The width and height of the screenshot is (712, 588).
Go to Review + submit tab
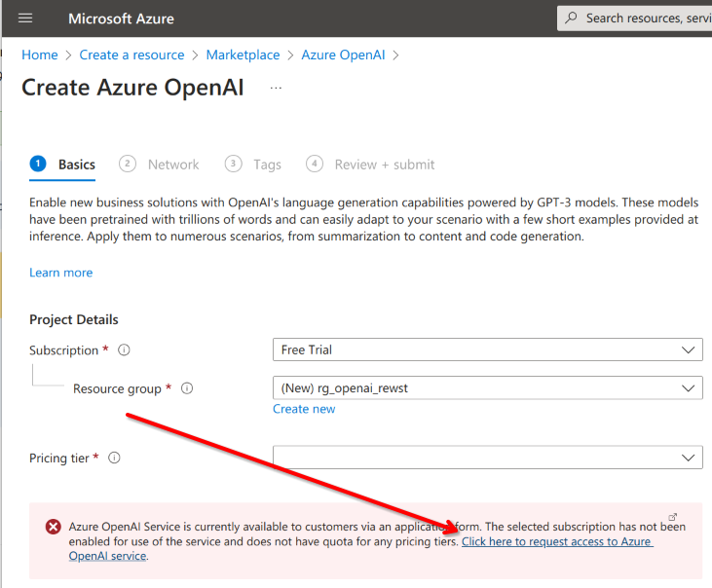point(384,165)
